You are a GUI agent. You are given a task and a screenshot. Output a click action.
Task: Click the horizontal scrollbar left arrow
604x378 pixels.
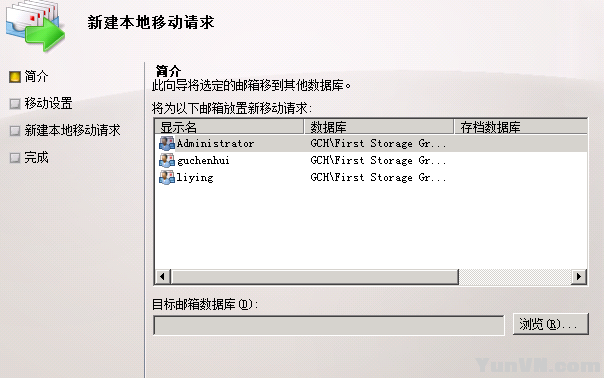point(163,277)
